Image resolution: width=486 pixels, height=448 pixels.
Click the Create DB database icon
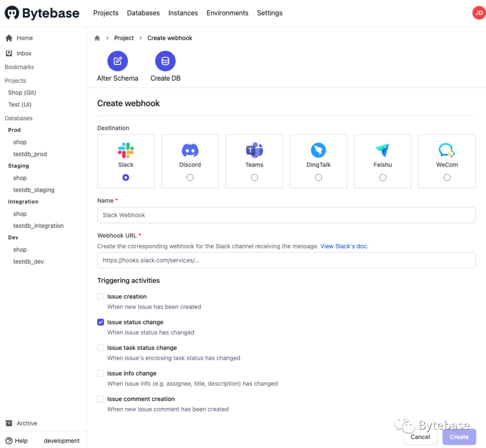(165, 61)
